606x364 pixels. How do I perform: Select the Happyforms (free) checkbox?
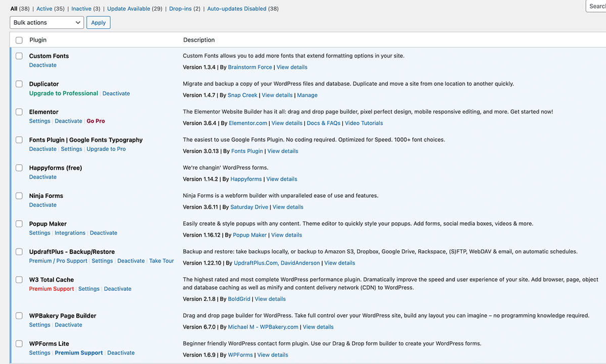(19, 168)
